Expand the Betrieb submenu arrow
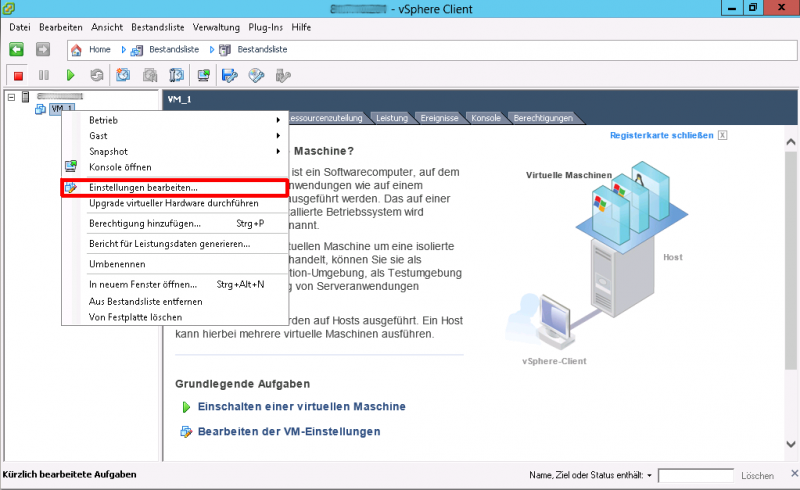The width and height of the screenshot is (800, 490). [278, 120]
